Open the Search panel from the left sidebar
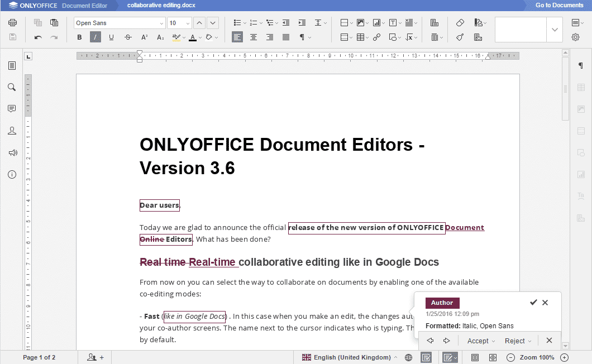The image size is (592, 364). click(11, 87)
